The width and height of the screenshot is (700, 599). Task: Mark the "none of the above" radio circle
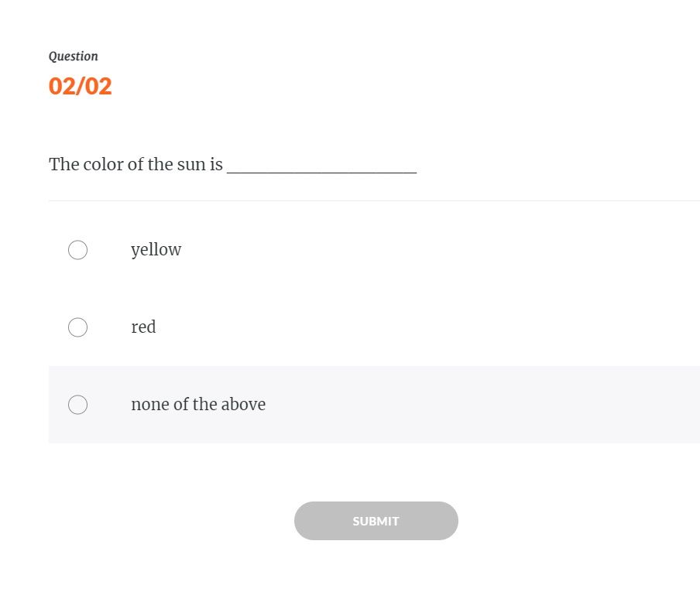pos(77,405)
